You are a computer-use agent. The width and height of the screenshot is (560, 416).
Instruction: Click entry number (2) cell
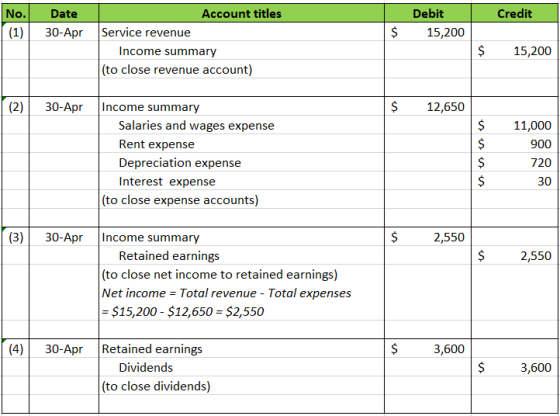click(16, 106)
